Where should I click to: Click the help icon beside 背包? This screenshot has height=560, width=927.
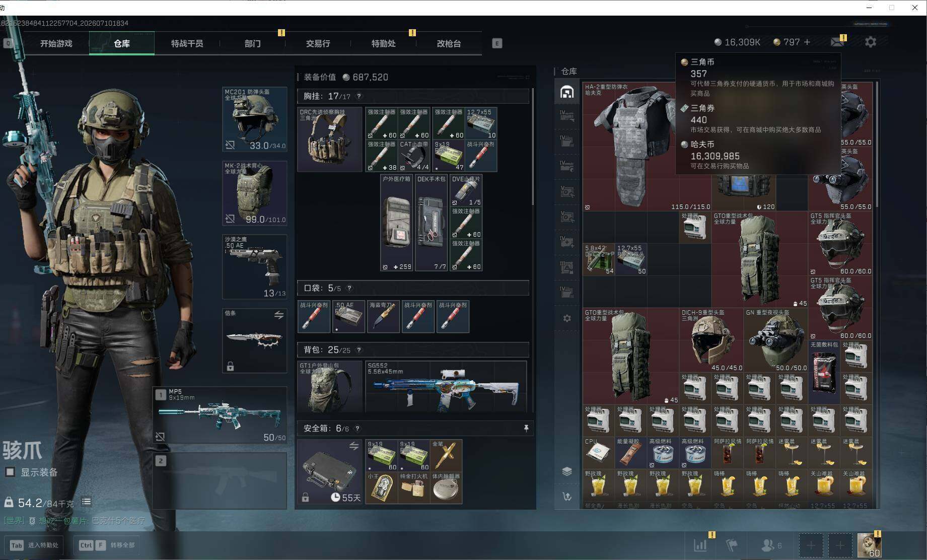point(359,350)
